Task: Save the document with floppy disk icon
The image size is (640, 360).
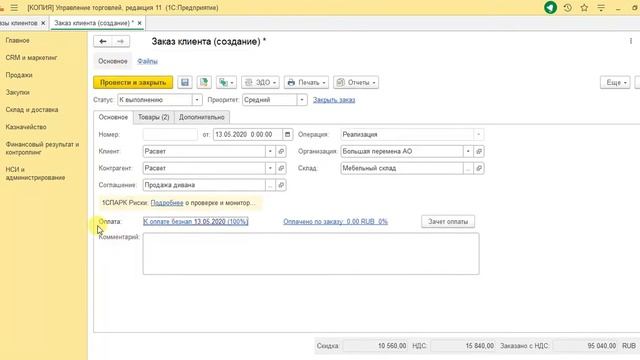Action: (x=185, y=82)
